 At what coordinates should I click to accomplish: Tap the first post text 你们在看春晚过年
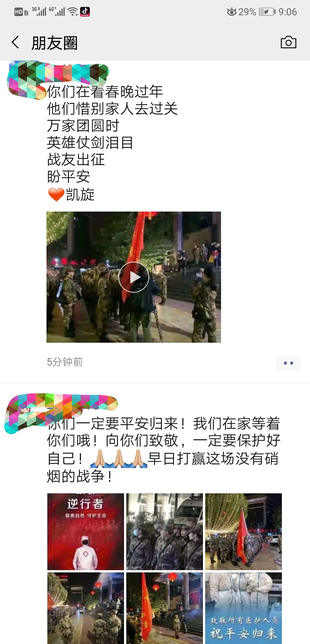point(105,92)
